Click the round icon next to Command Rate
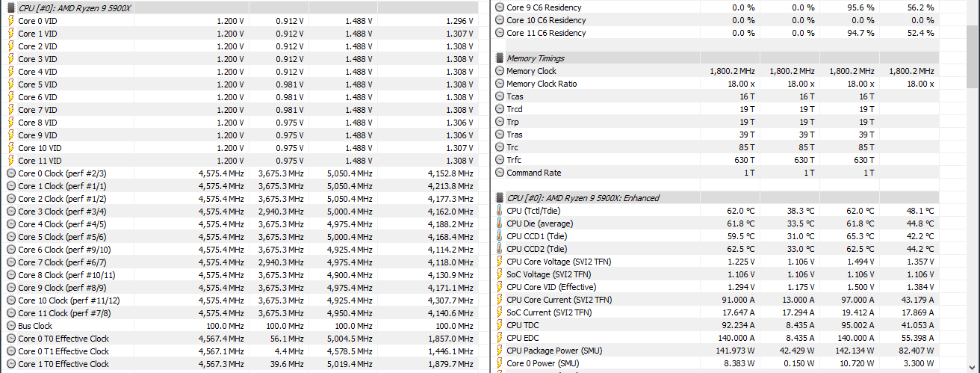This screenshot has width=980, height=373. pyautogui.click(x=500, y=173)
